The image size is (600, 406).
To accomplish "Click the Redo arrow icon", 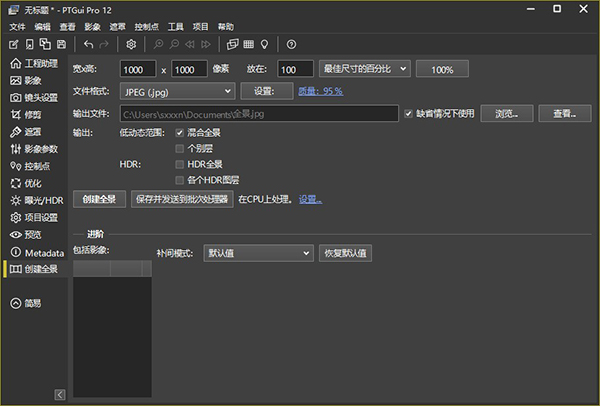I will point(104,44).
